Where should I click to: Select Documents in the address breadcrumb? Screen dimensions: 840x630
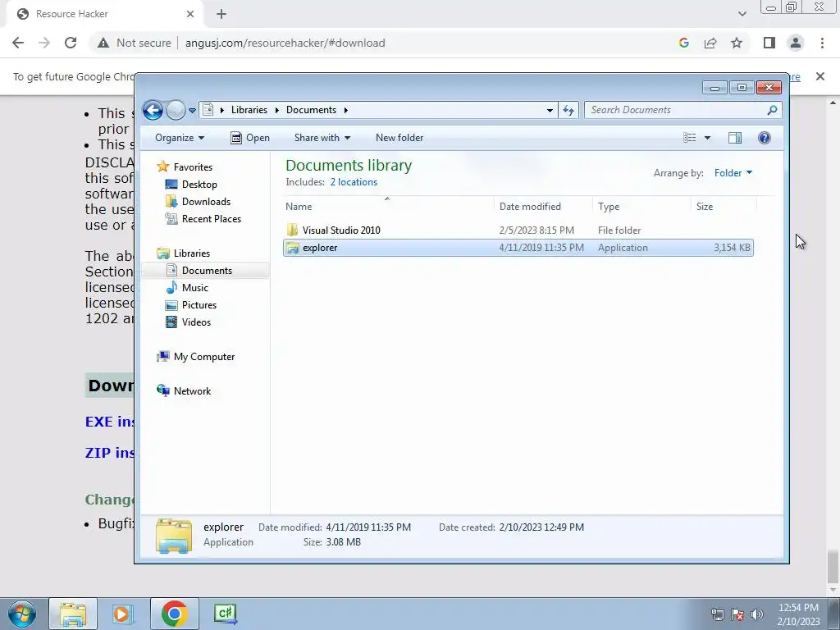point(311,110)
